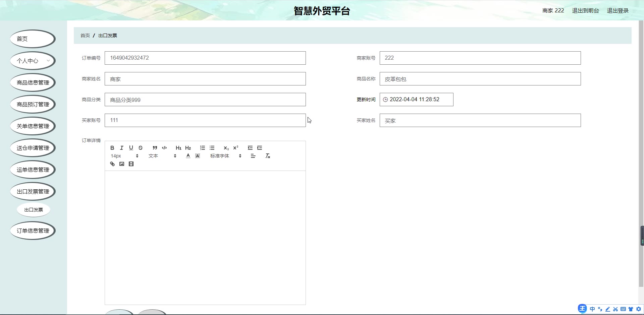Expand the 个人中心 sidebar menu
This screenshot has width=644, height=315.
(33, 61)
